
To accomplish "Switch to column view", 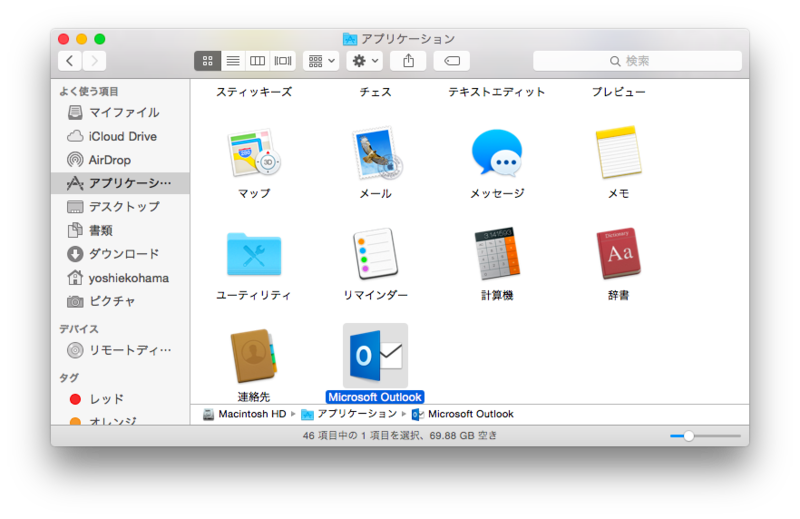I will [x=257, y=61].
